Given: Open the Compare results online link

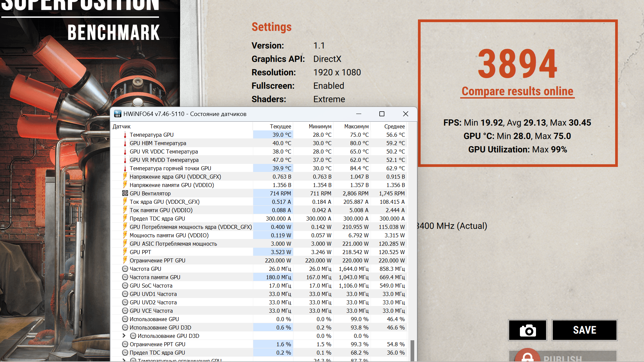Looking at the screenshot, I should (x=517, y=91).
